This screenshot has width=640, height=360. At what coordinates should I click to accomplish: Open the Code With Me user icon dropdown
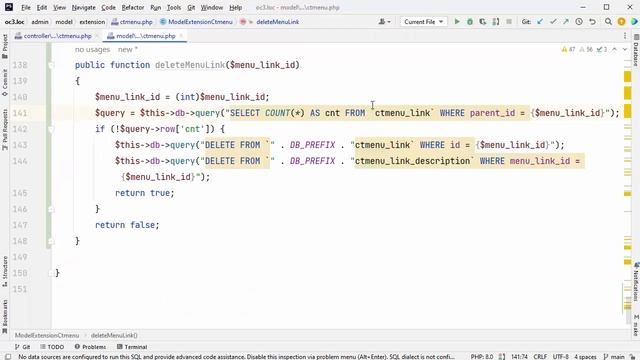pos(384,22)
